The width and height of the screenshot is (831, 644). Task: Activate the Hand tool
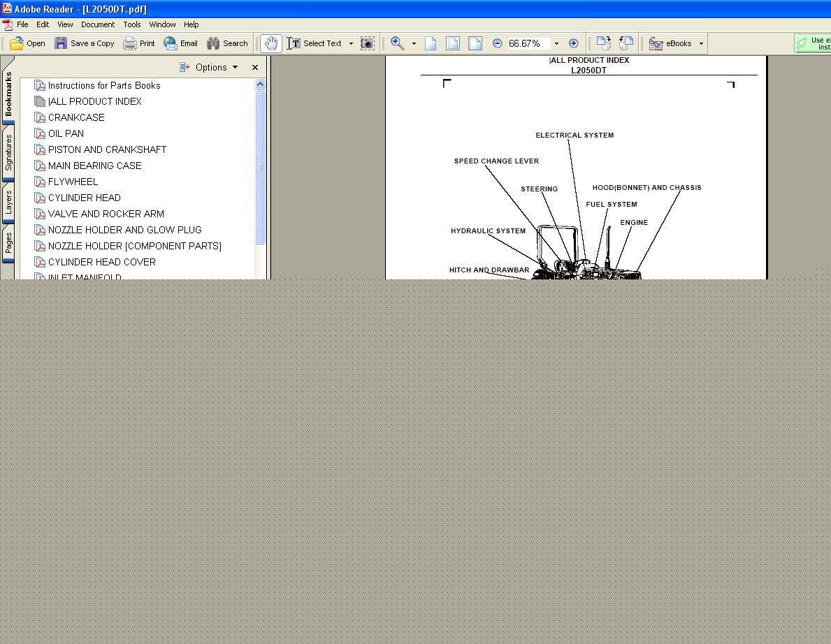[x=270, y=43]
